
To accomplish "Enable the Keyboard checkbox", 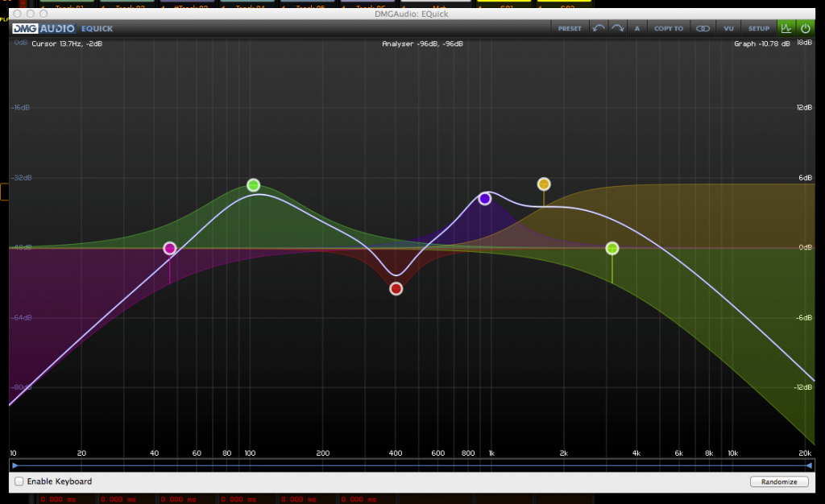I will point(19,481).
